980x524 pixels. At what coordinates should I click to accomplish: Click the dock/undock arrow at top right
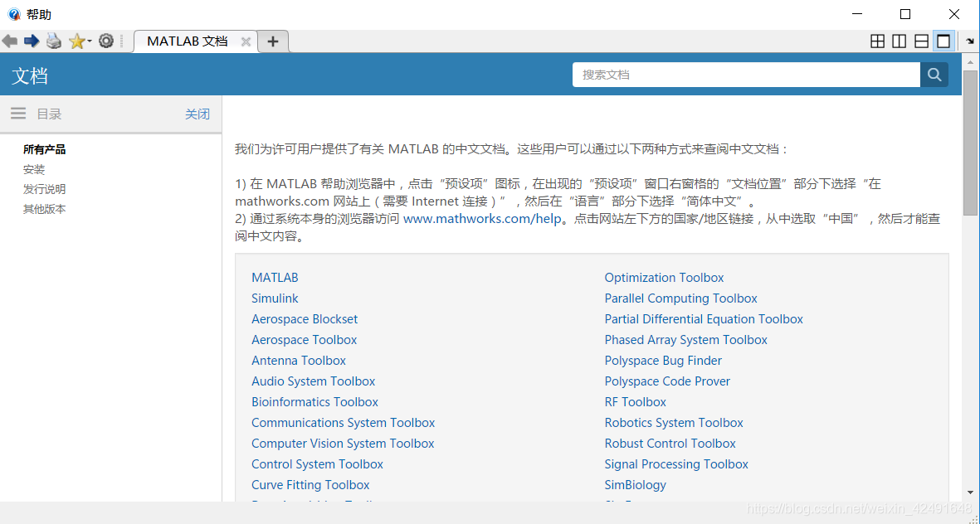pyautogui.click(x=970, y=41)
